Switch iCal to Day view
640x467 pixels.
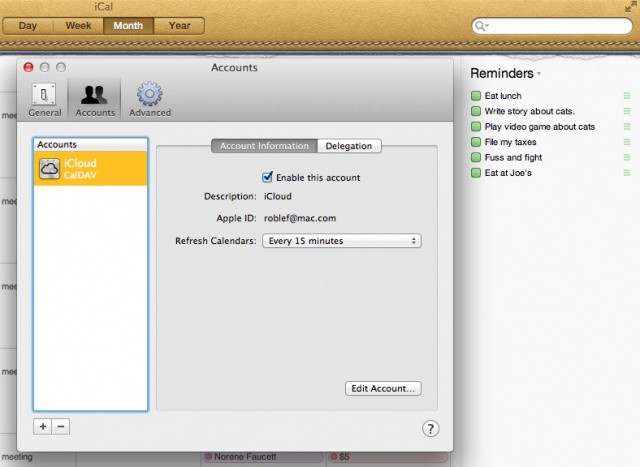(28, 26)
